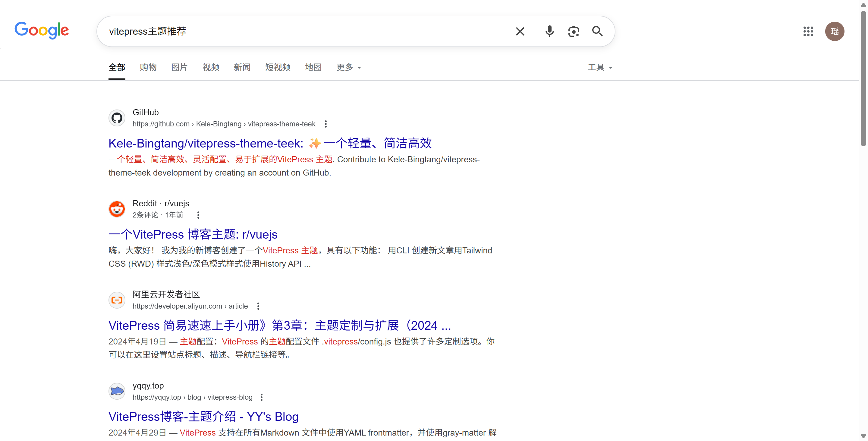Open the account avatar 瑶
The width and height of the screenshot is (868, 441).
pos(835,31)
